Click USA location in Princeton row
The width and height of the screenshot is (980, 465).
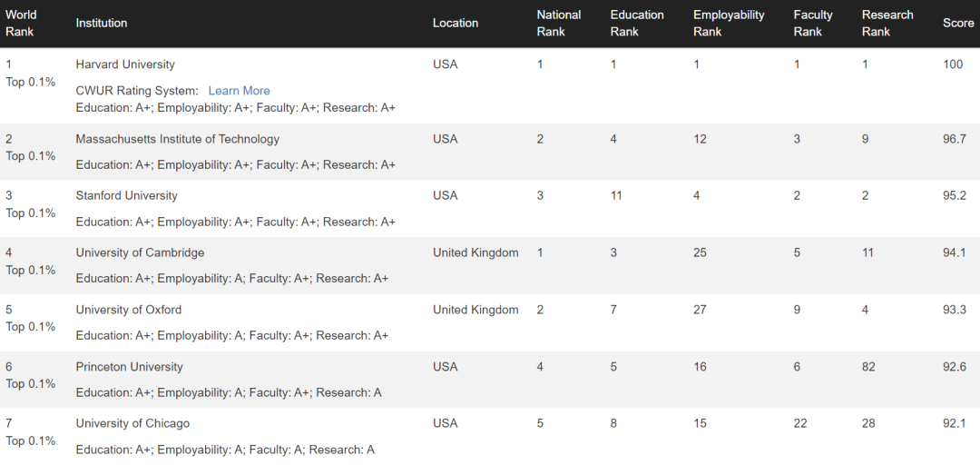(x=445, y=367)
